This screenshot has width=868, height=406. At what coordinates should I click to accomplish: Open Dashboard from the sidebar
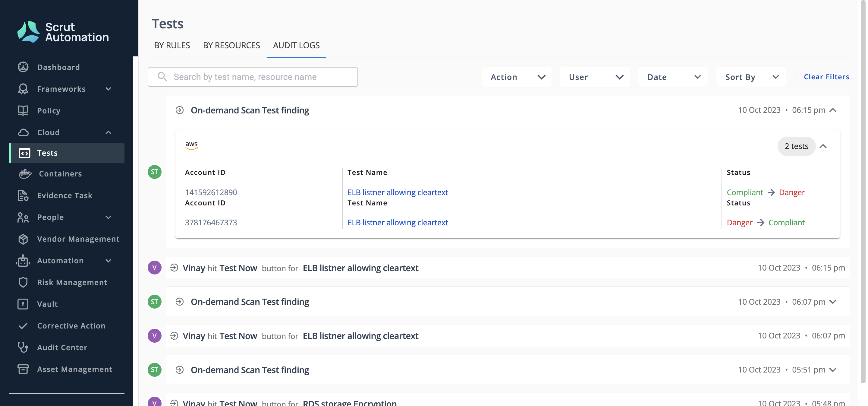click(x=58, y=67)
